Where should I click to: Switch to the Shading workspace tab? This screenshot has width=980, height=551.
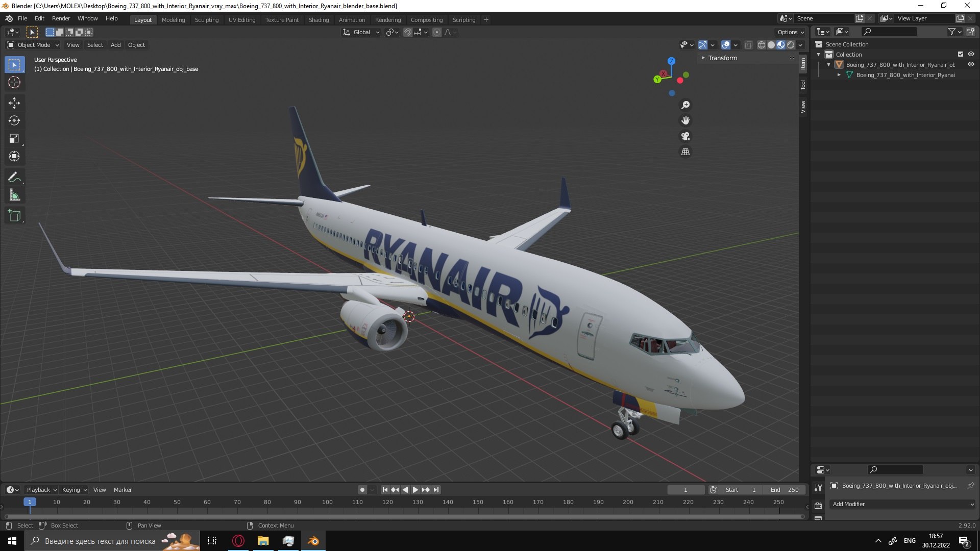pos(318,20)
